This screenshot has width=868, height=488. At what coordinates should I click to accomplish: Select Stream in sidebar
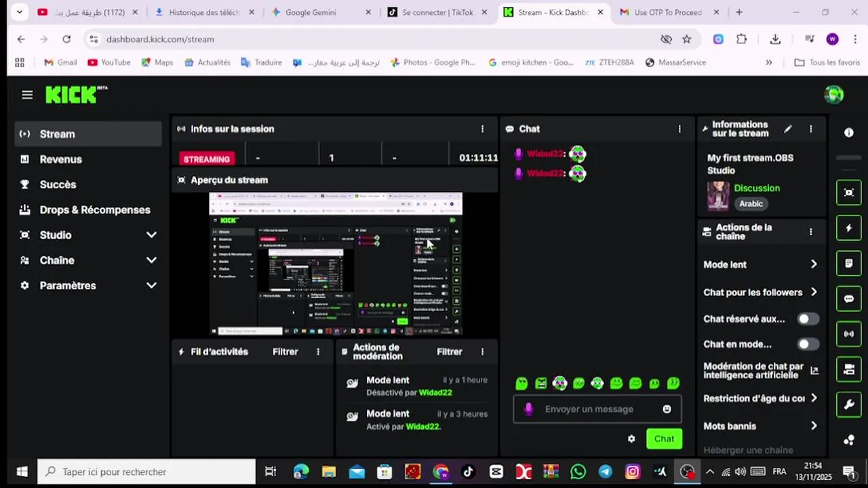tap(88, 134)
